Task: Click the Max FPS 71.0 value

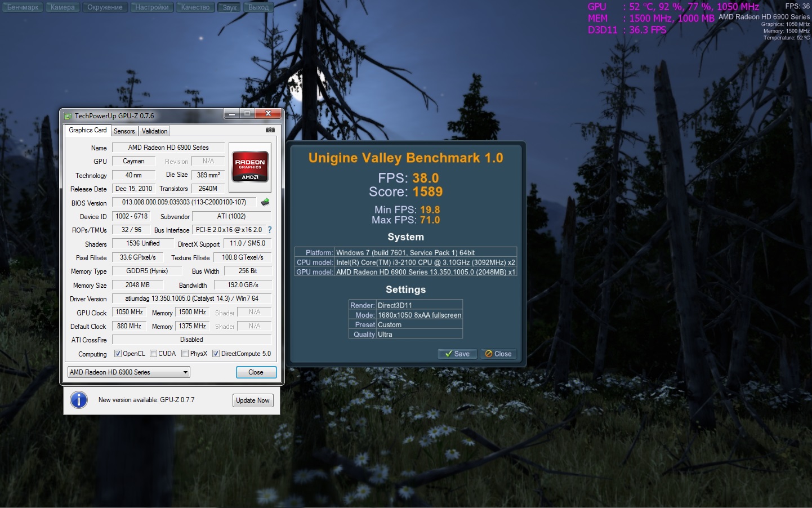Action: 430,220
